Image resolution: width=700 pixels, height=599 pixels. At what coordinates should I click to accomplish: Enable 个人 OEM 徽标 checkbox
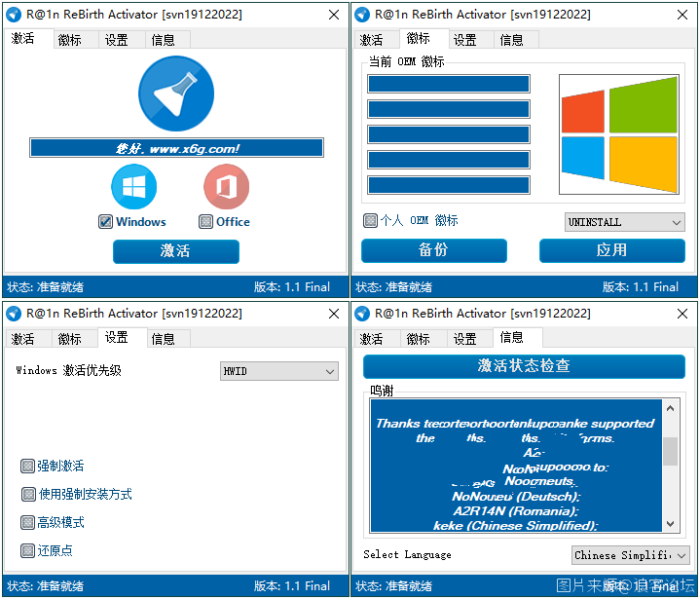(x=370, y=220)
